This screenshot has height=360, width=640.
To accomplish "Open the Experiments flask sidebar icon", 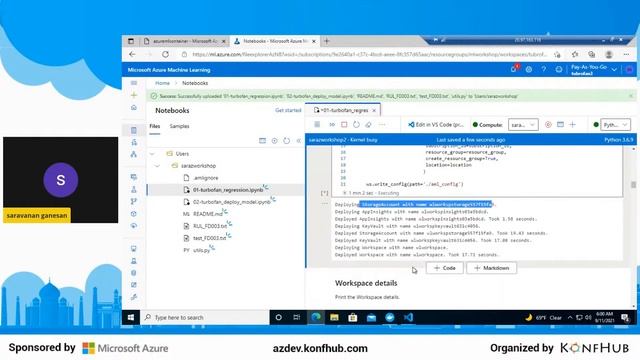I will (134, 189).
